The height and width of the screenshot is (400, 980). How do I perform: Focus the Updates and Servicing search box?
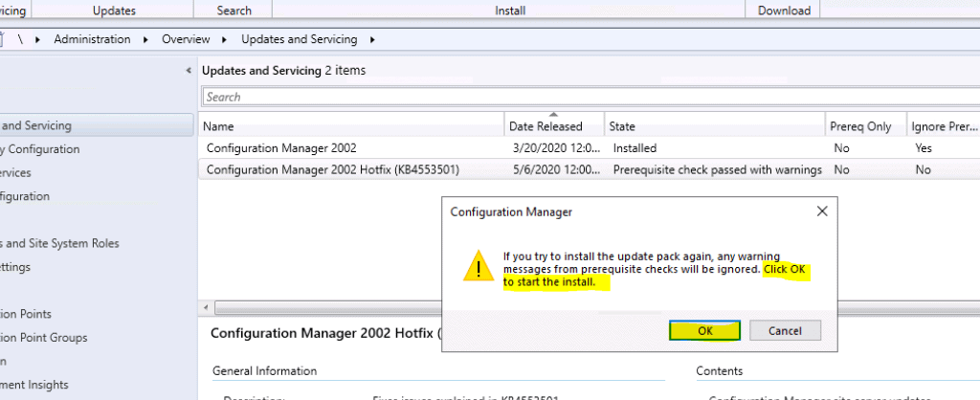point(590,97)
